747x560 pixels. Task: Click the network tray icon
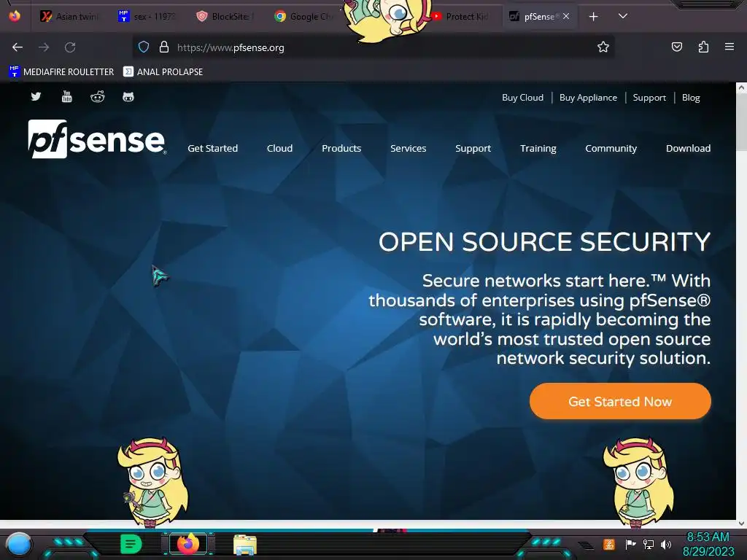pos(649,544)
